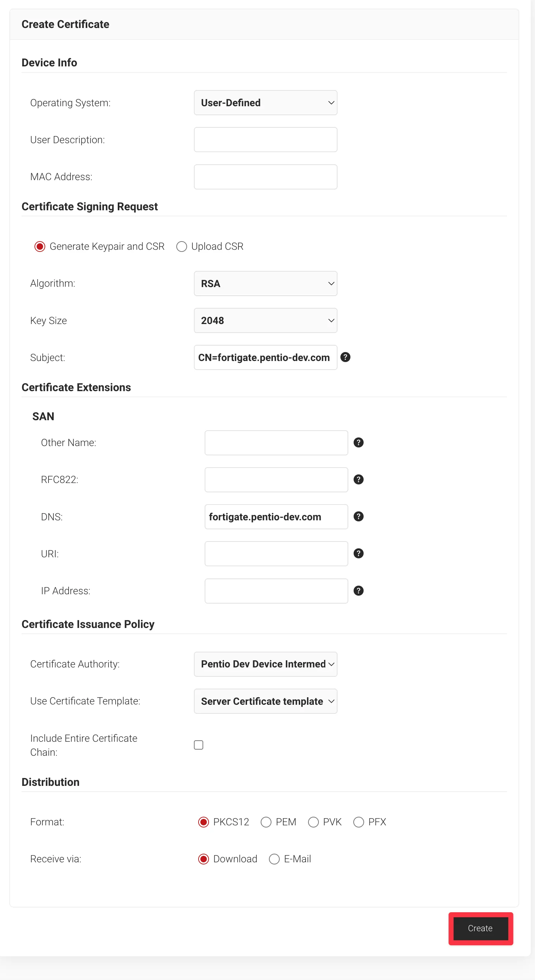Click the DNS field containing fortigate.pentio-dev.com
This screenshot has height=980, width=535.
(x=276, y=517)
